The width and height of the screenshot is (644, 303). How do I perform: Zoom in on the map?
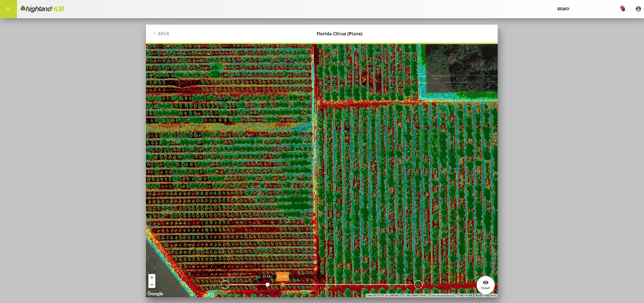tap(152, 278)
